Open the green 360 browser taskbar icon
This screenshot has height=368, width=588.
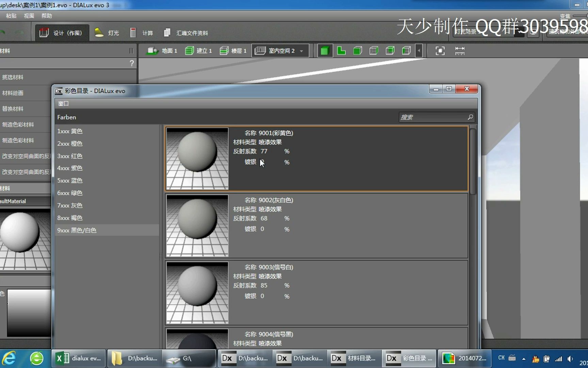point(36,358)
